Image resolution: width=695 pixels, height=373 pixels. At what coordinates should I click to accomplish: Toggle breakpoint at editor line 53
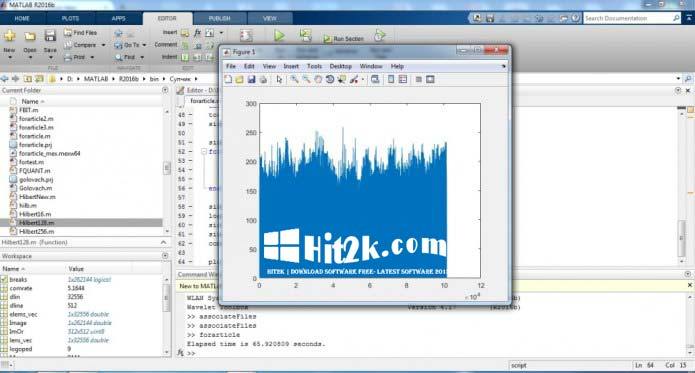(191, 160)
